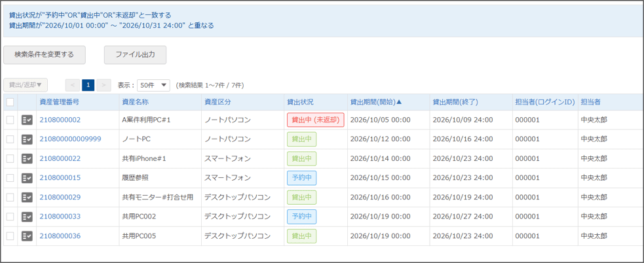Screen dimensions: 644x263
Task: Click end date 2026/10/19 24:00
Action: [x=463, y=197]
